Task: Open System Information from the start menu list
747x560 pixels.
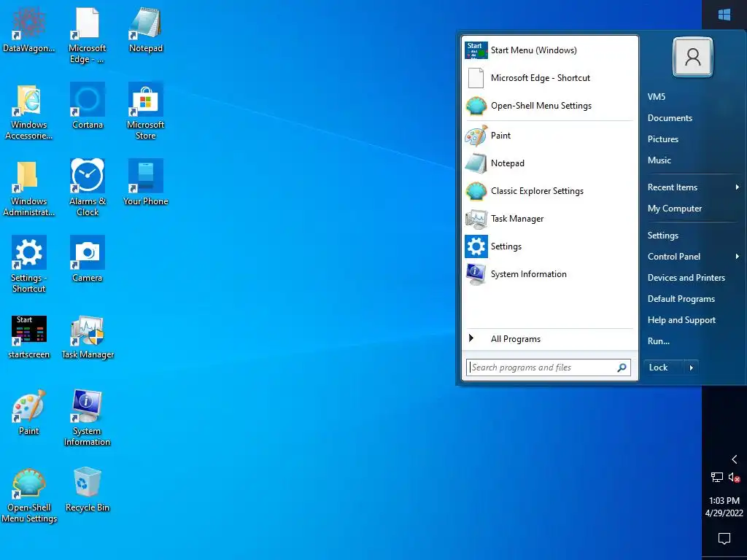Action: coord(550,274)
